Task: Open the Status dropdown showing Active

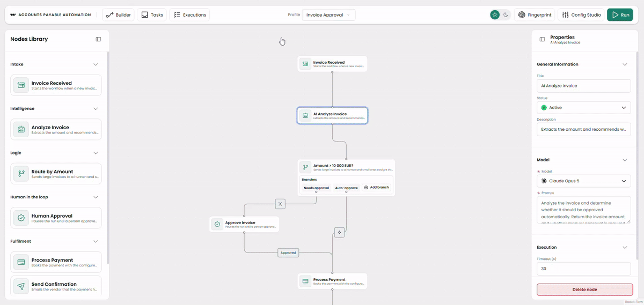Action: click(x=584, y=108)
